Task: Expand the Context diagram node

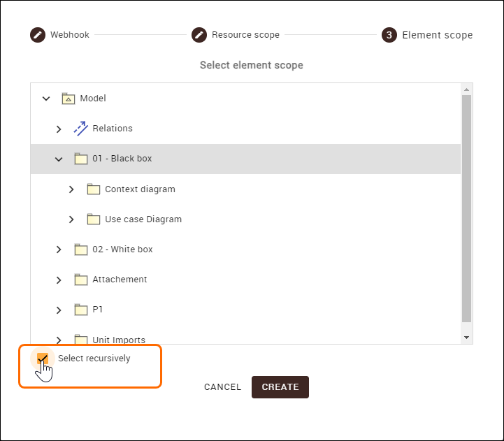Action: pyautogui.click(x=71, y=189)
